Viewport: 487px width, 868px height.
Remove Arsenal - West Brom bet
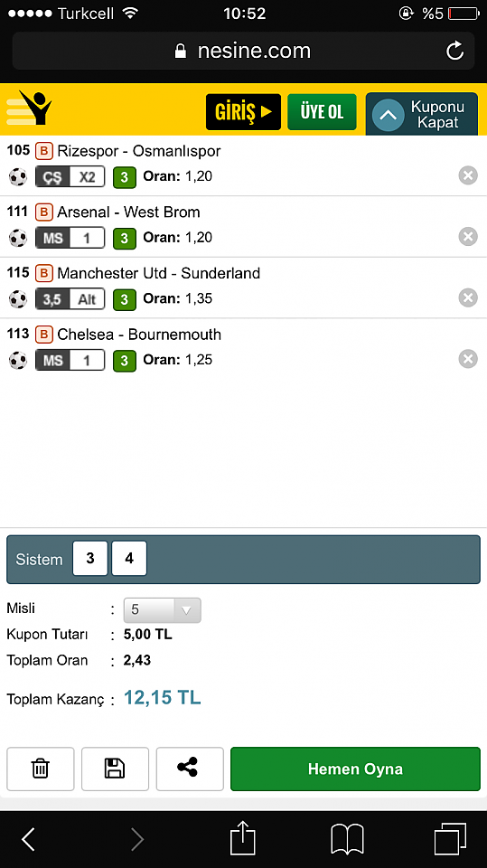468,237
